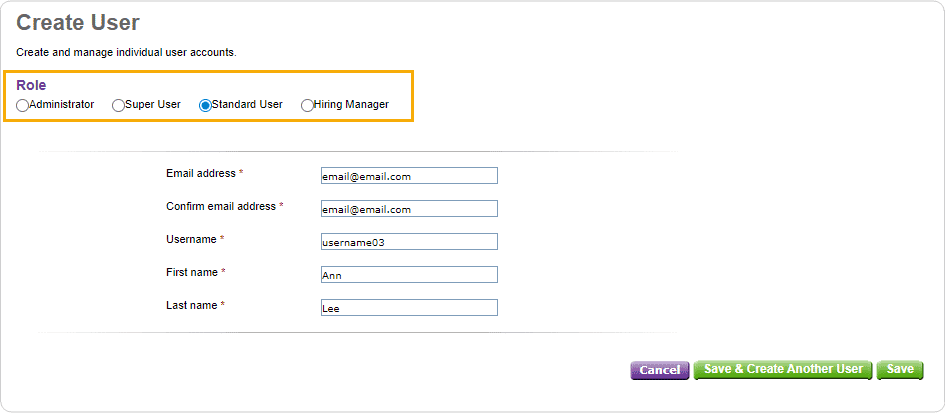The height and width of the screenshot is (413, 945).
Task: Click the "First name *" label
Action: pos(196,273)
